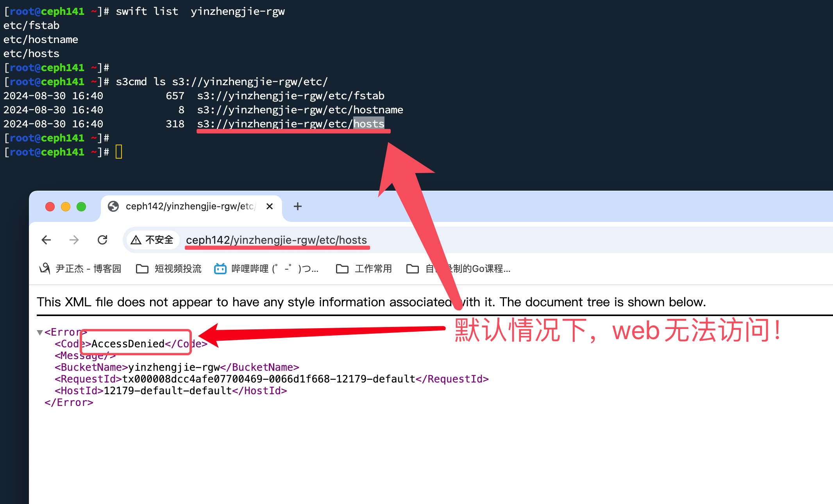Click 'This XML file does not appear' notice
The image size is (833, 504).
(x=371, y=302)
